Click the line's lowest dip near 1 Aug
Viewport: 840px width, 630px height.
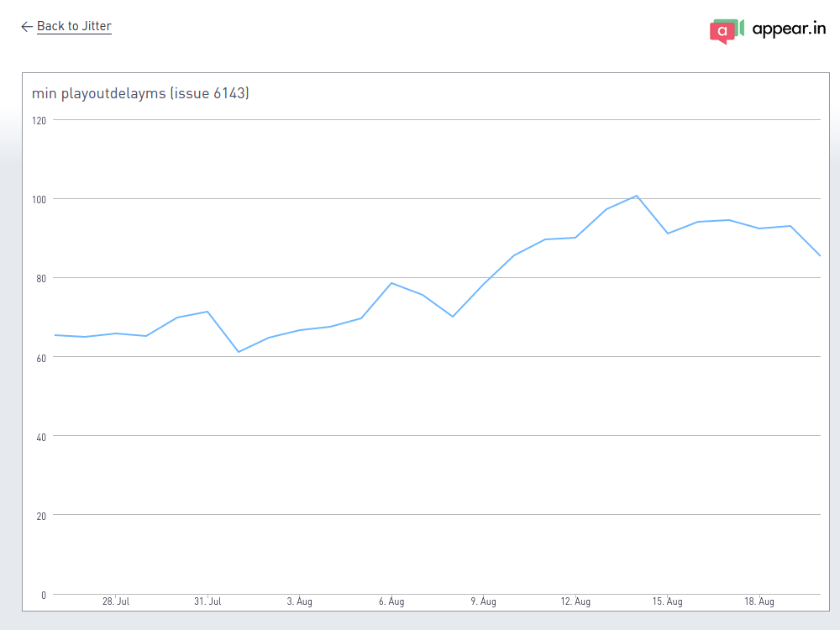[x=239, y=352]
